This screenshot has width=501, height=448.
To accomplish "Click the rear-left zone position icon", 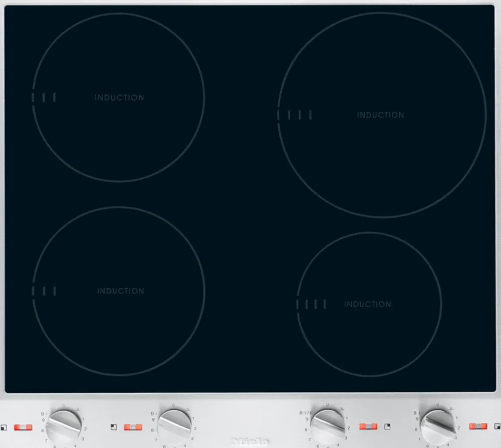I will 114,427.
